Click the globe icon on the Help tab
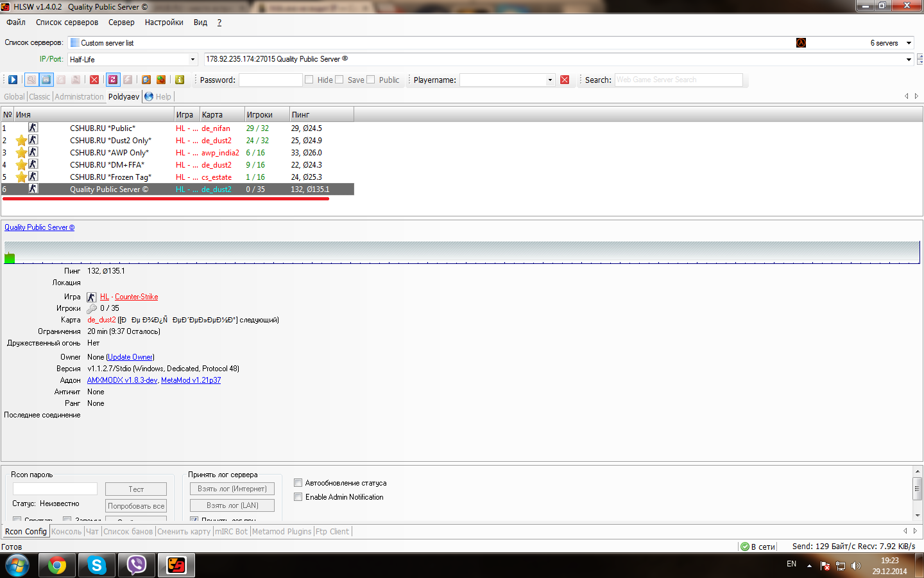 149,96
